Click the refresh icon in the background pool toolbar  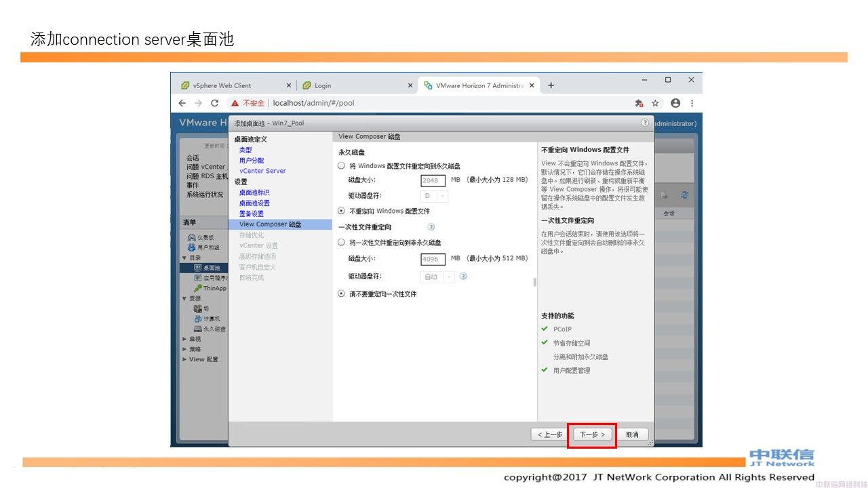[685, 195]
